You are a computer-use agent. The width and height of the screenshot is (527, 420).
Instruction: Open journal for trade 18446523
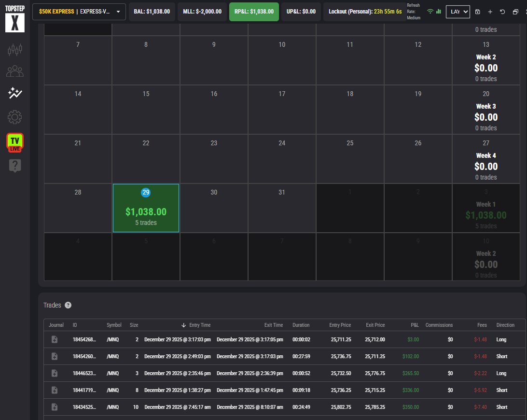pyautogui.click(x=55, y=373)
